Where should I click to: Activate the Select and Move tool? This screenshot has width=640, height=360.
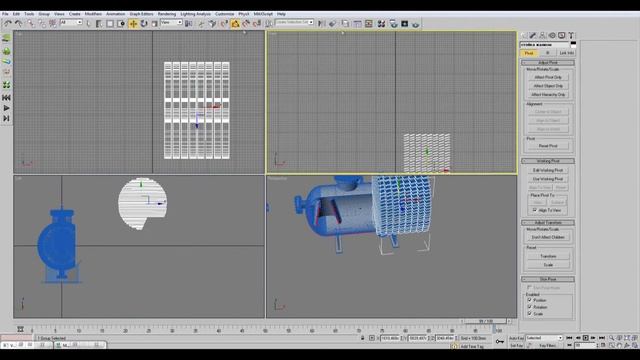(x=133, y=24)
